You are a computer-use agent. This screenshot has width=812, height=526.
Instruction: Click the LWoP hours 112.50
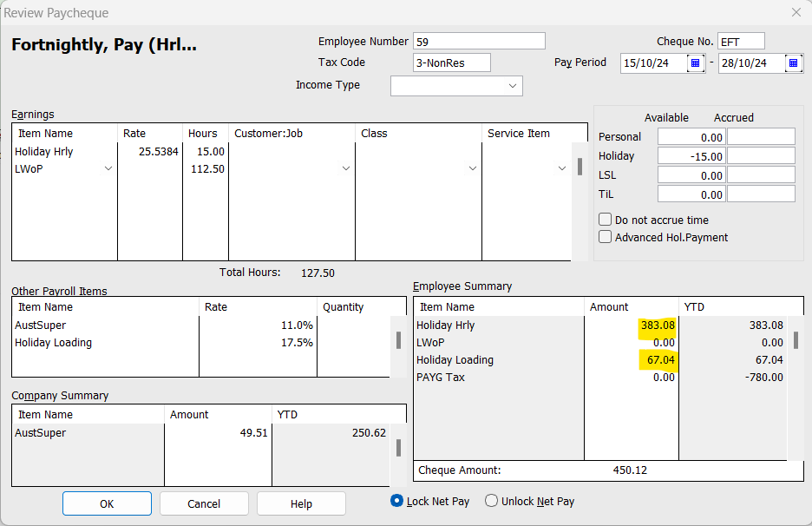[207, 169]
